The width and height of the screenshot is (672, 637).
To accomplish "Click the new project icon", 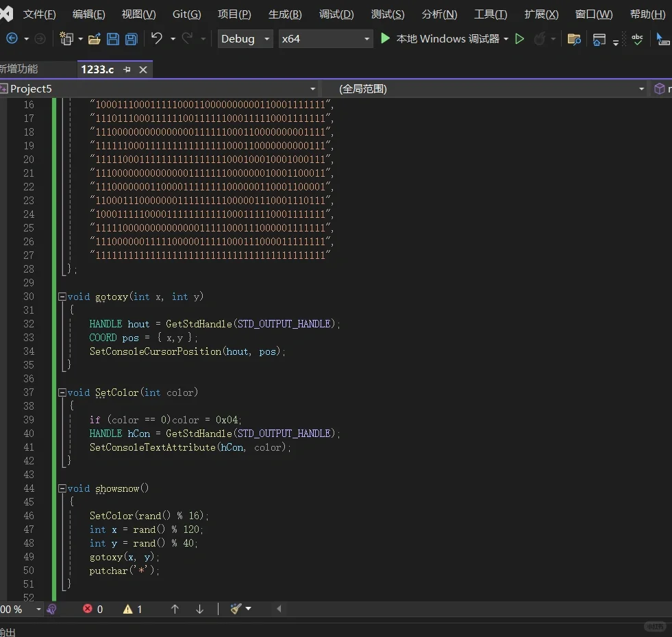I will click(66, 39).
